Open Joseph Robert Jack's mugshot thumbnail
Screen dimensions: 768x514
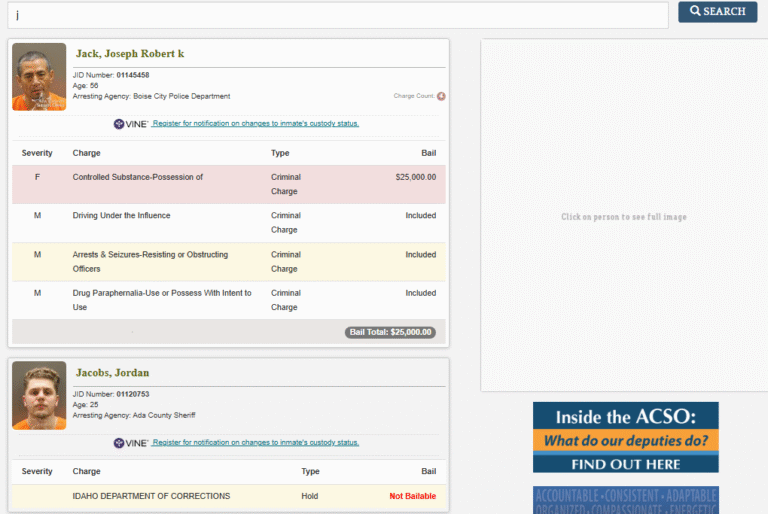(39, 77)
